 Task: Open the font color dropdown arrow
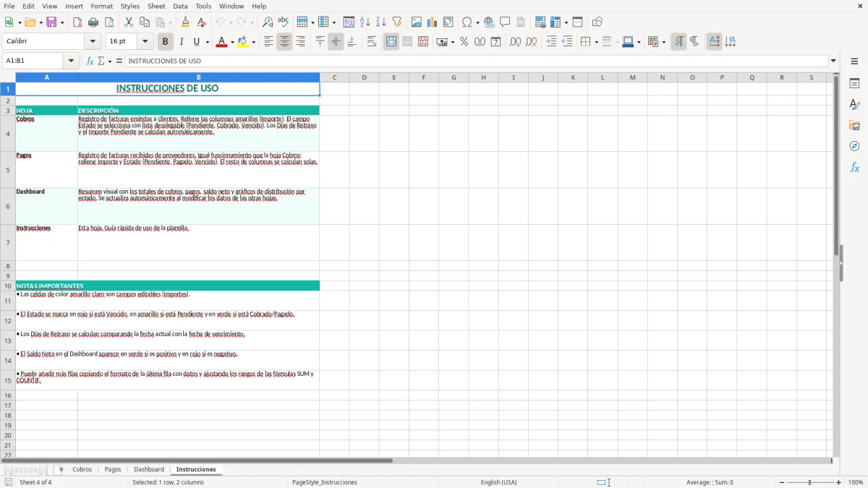coord(232,42)
